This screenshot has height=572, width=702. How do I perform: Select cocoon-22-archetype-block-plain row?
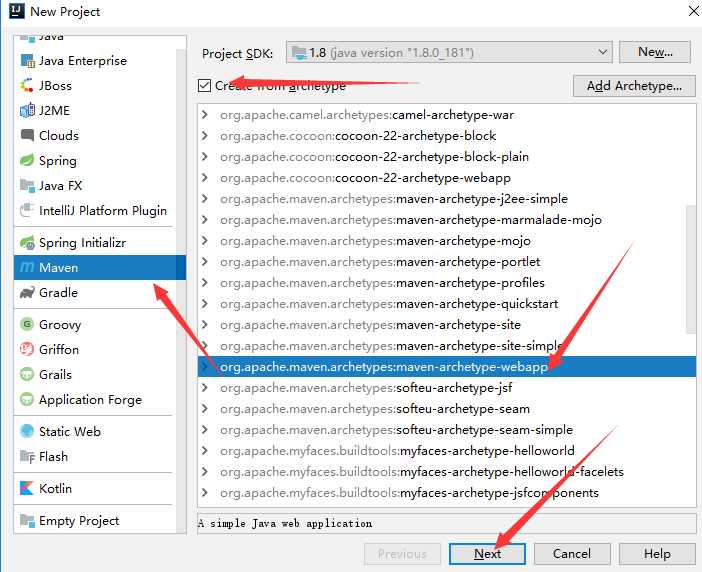[446, 157]
